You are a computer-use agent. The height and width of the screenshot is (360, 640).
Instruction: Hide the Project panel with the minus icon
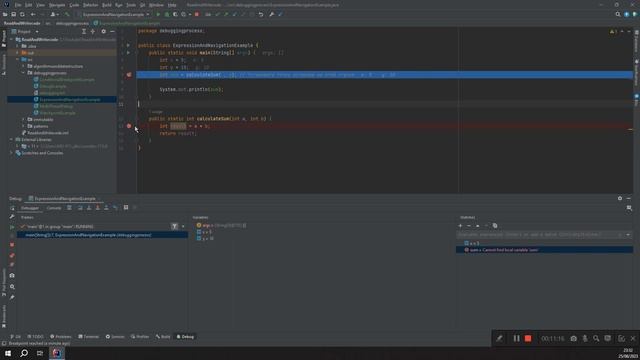[x=112, y=31]
